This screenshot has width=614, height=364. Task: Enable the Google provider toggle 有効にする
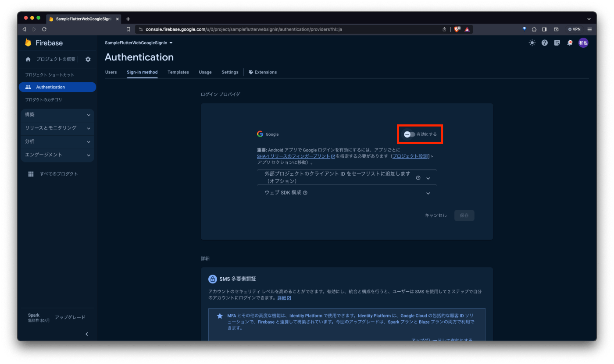[410, 134]
